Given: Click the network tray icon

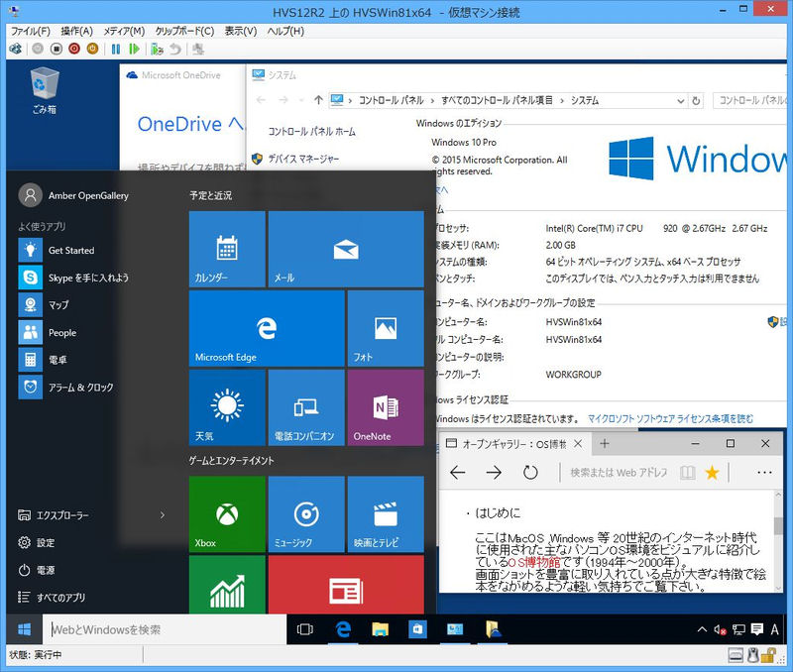Looking at the screenshot, I should coord(738,629).
